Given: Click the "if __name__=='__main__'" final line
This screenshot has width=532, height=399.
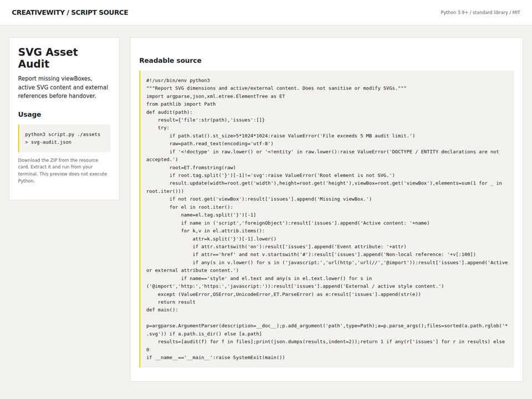Looking at the screenshot, I should click(x=216, y=357).
